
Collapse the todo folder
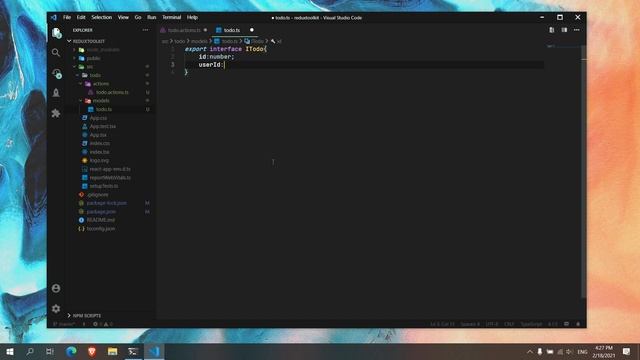pos(78,76)
